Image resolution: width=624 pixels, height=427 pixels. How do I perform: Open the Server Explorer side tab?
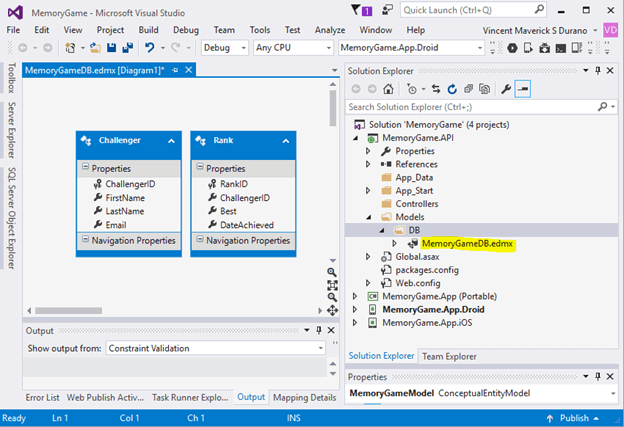12,130
